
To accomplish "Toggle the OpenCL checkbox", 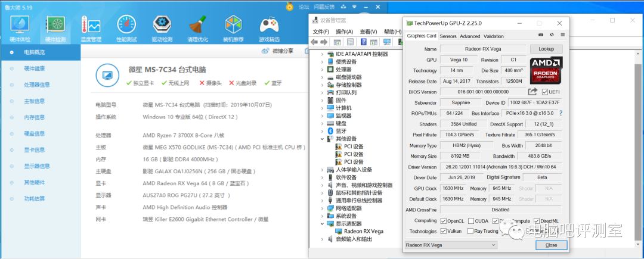I will click(x=443, y=221).
